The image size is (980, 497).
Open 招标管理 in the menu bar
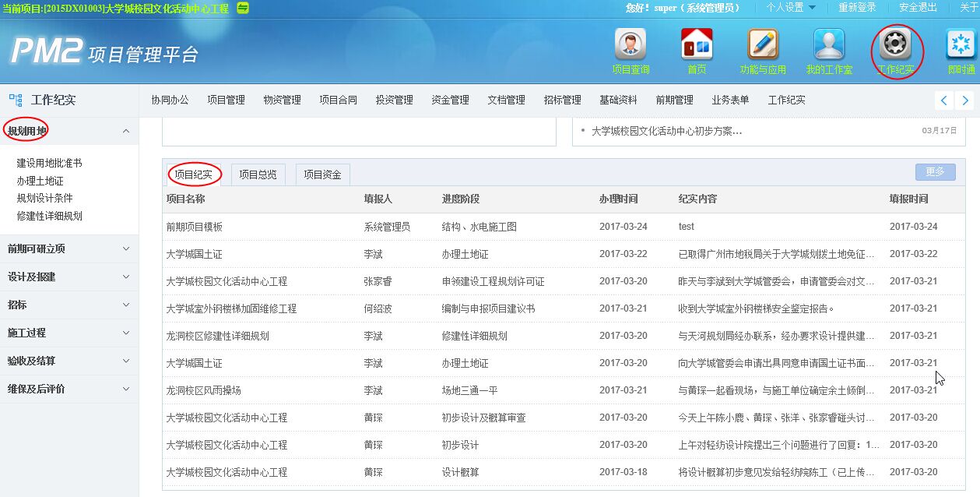562,100
